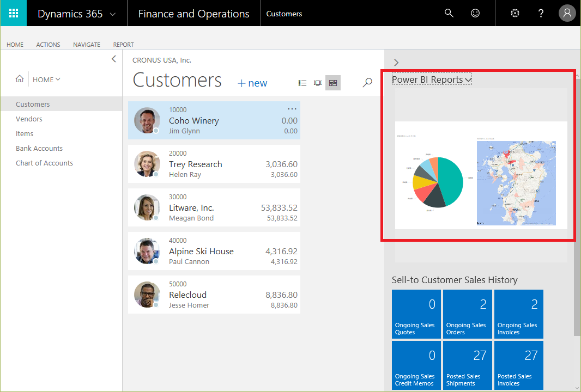Click Relecloud balance 8,836.80
This screenshot has width=581, height=392.
pos(282,295)
